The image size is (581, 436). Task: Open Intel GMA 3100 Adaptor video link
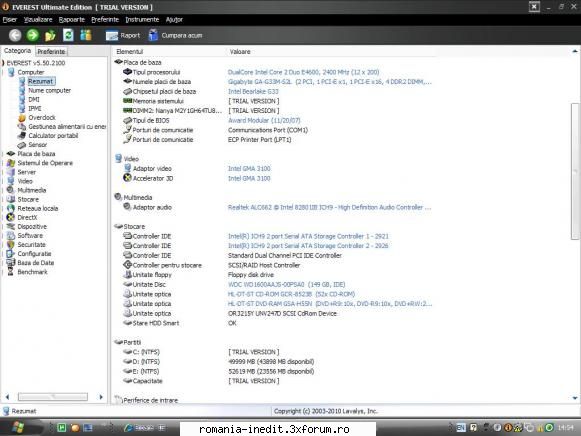tap(249, 169)
